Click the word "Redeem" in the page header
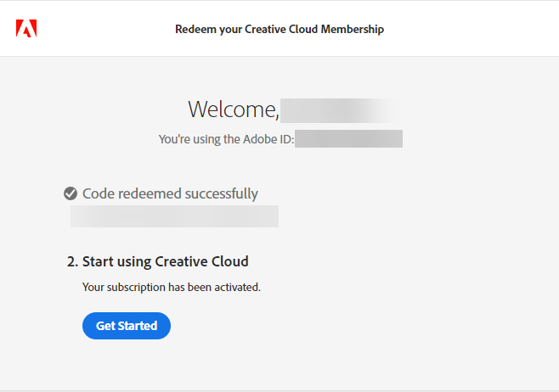The image size is (559, 392). click(x=195, y=29)
